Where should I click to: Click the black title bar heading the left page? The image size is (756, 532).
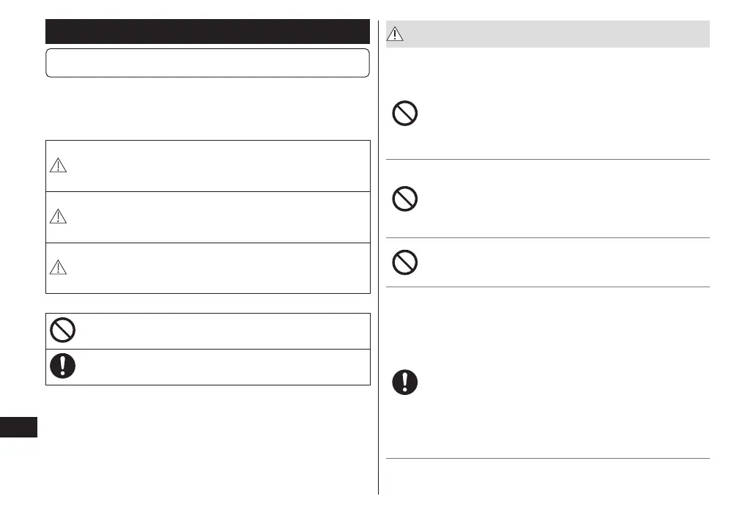pyautogui.click(x=207, y=32)
